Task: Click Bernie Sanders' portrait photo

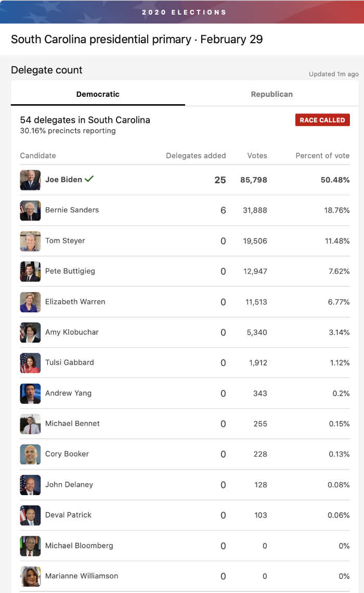Action: 30,210
